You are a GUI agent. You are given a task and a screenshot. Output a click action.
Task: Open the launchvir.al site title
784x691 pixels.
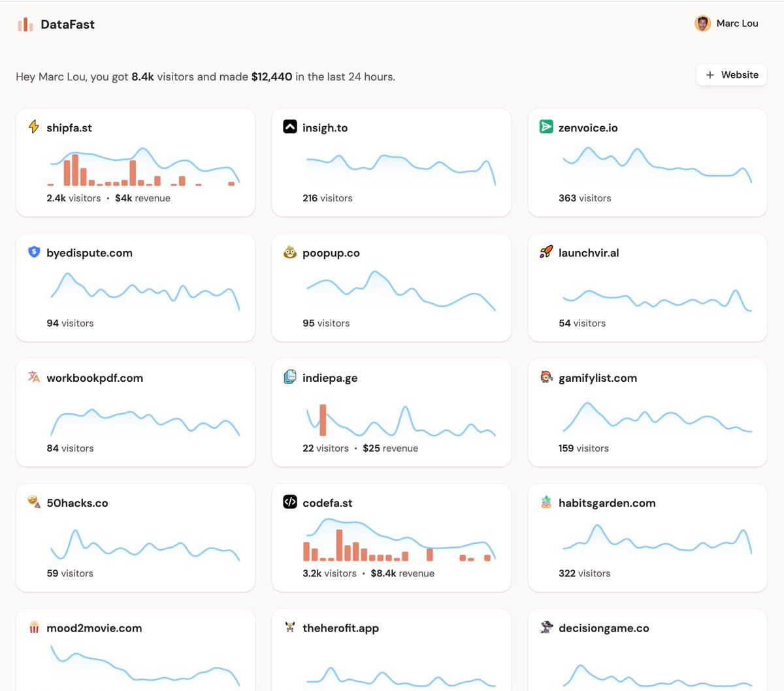pos(589,253)
